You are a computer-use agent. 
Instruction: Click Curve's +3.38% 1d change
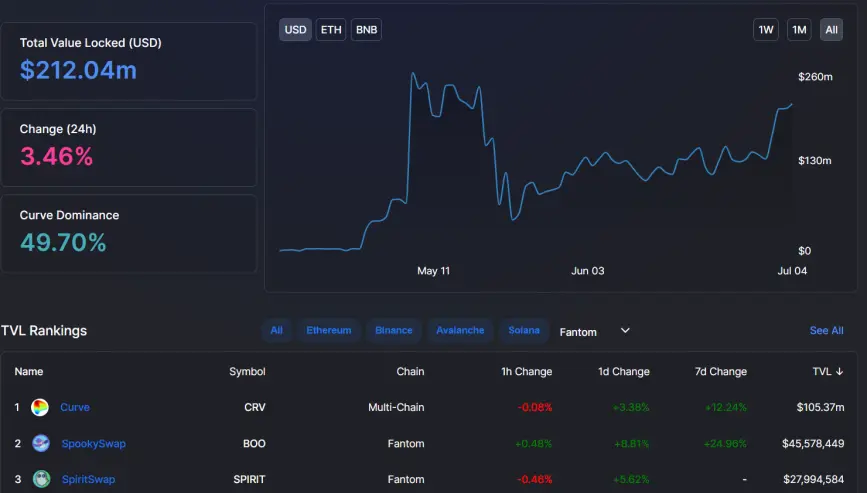[x=631, y=407]
